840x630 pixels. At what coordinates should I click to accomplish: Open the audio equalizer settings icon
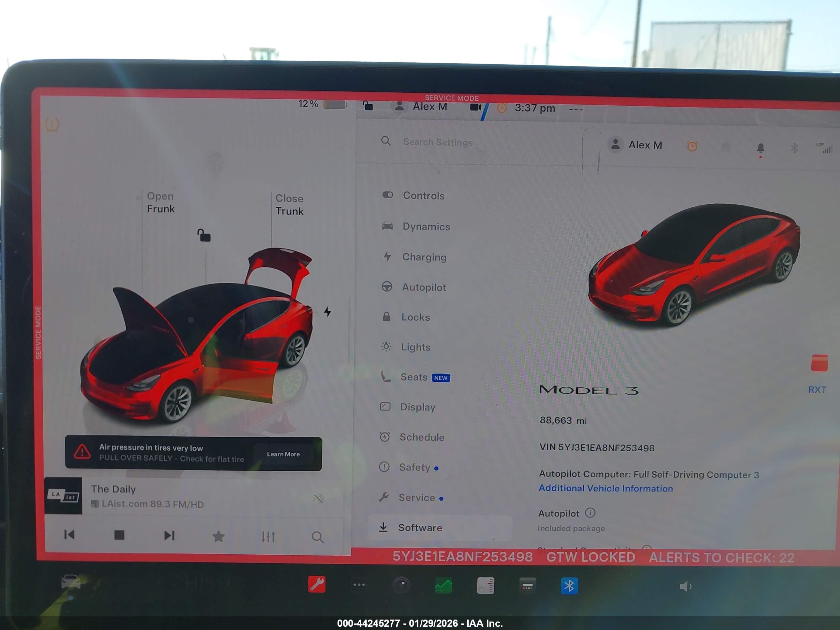pos(268,537)
